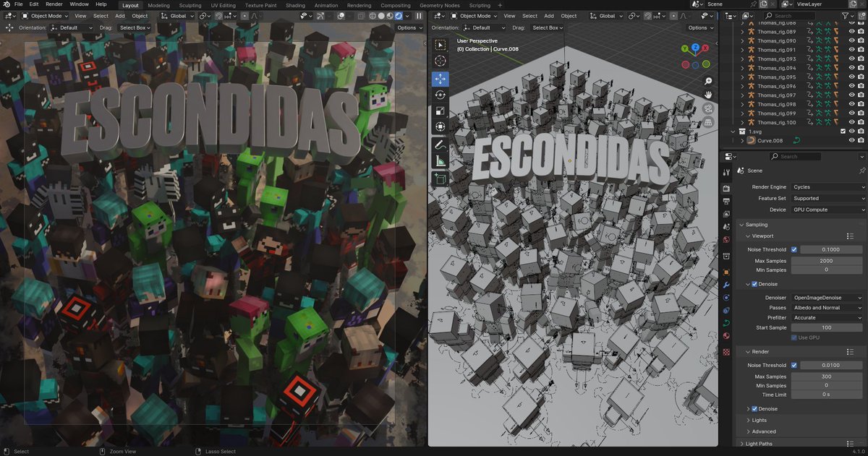Select the Annotate tool in right viewport
The width and height of the screenshot is (868, 456).
[440, 145]
